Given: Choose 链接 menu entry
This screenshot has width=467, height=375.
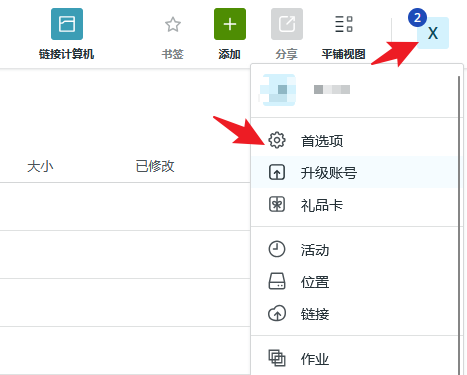Looking at the screenshot, I should tap(355, 313).
